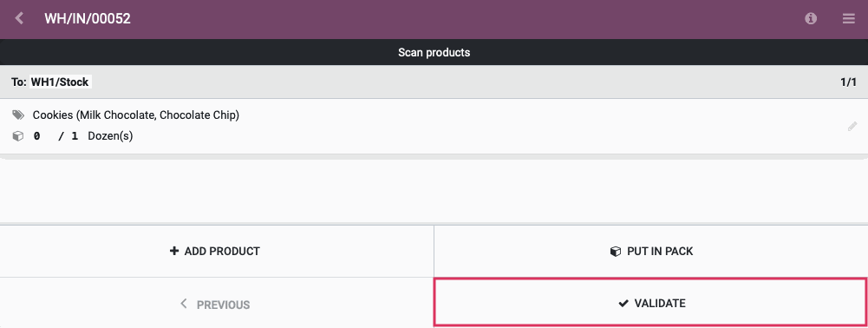
Task: Edit the Cookies line with pencil icon
Action: [852, 127]
